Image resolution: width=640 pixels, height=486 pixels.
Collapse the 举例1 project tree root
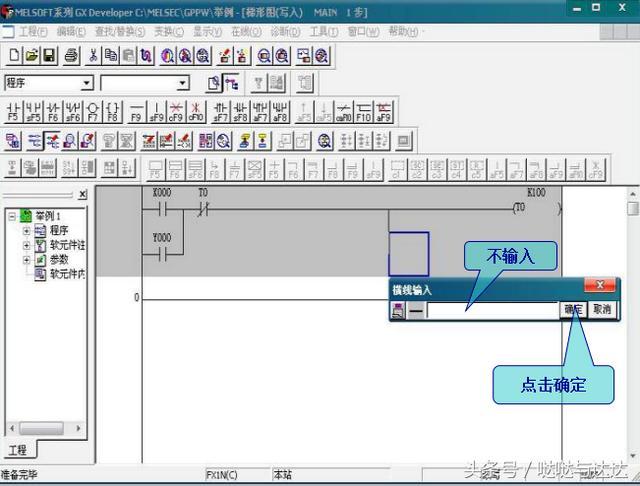click(x=12, y=216)
